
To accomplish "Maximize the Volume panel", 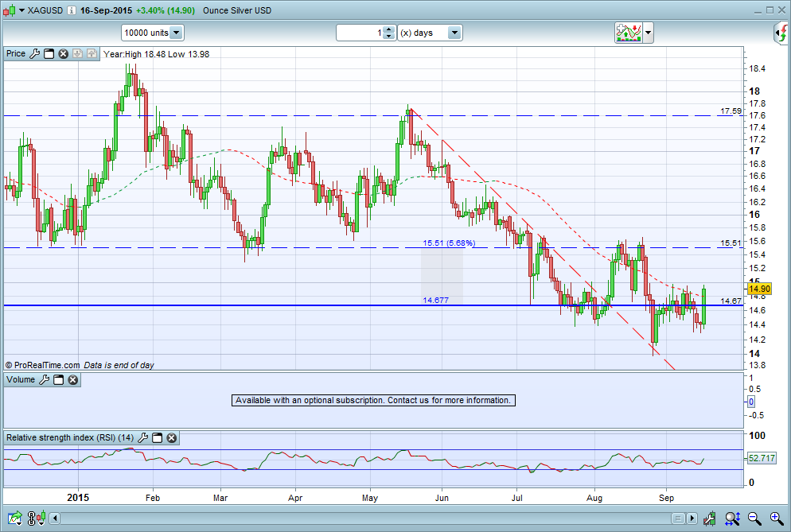I will [59, 379].
